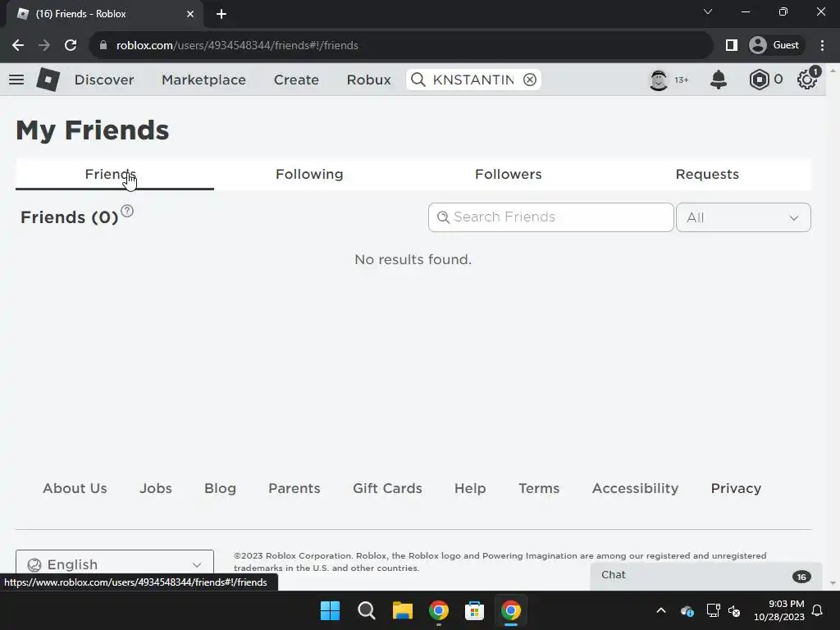This screenshot has width=840, height=630.
Task: Switch to the Following tab
Action: pos(309,174)
